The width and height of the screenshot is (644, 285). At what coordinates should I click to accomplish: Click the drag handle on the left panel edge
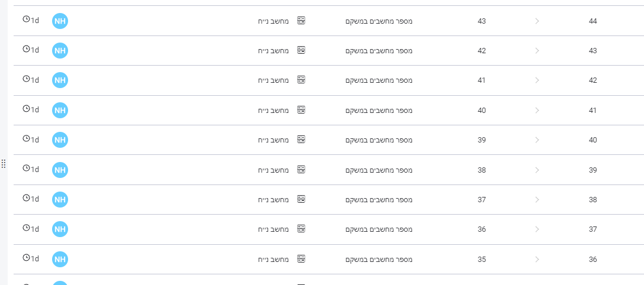(x=4, y=164)
